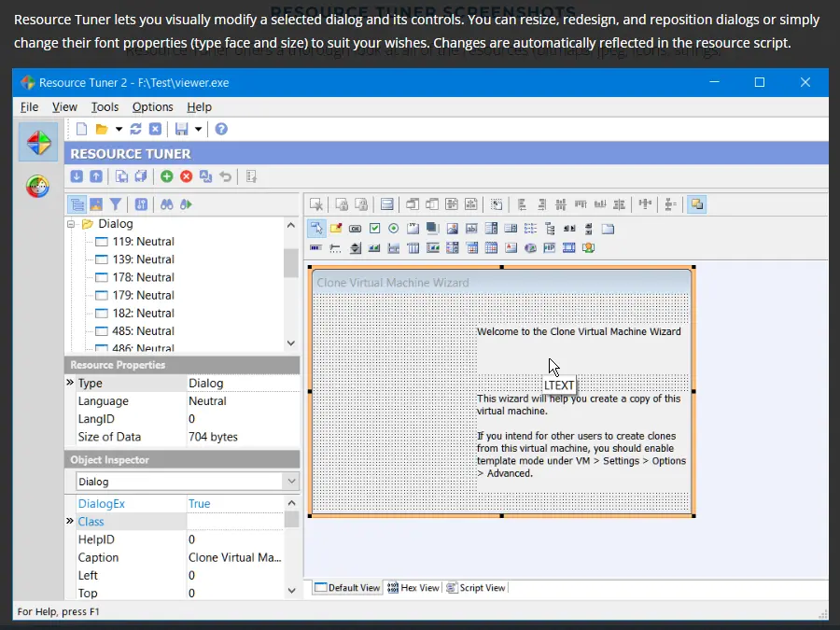Click the align left edges icon
The height and width of the screenshot is (630, 840).
pos(522,204)
